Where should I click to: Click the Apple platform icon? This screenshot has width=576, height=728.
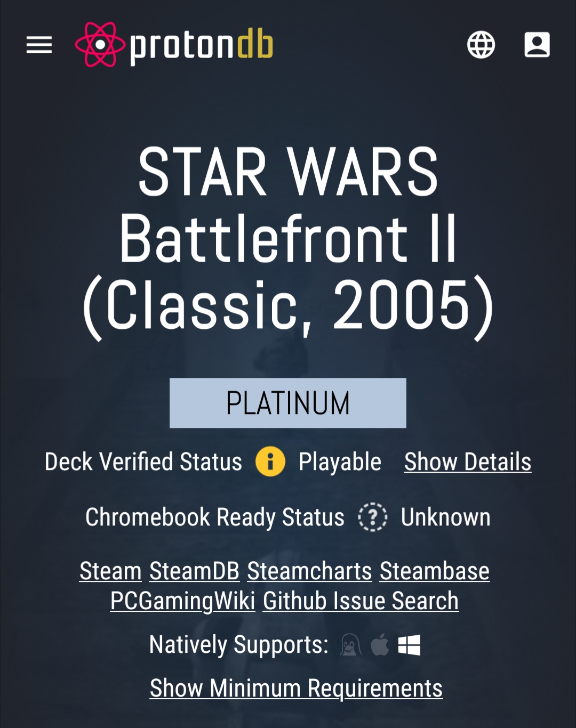tap(380, 645)
